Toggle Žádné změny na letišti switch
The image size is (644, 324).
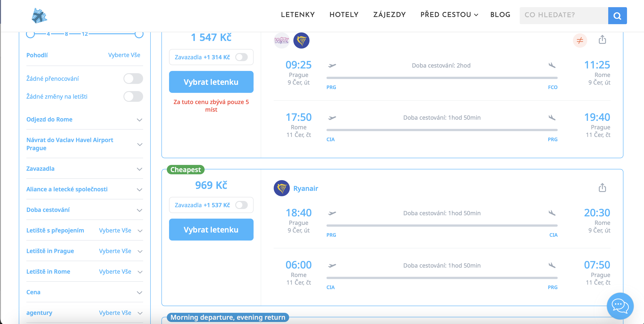tap(133, 97)
